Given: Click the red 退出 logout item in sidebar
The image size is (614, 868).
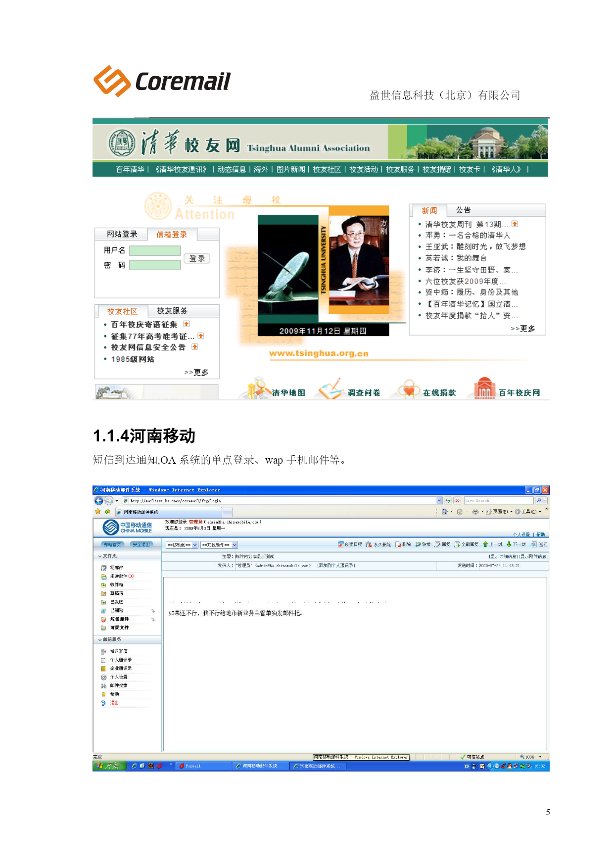Looking at the screenshot, I should (x=114, y=703).
